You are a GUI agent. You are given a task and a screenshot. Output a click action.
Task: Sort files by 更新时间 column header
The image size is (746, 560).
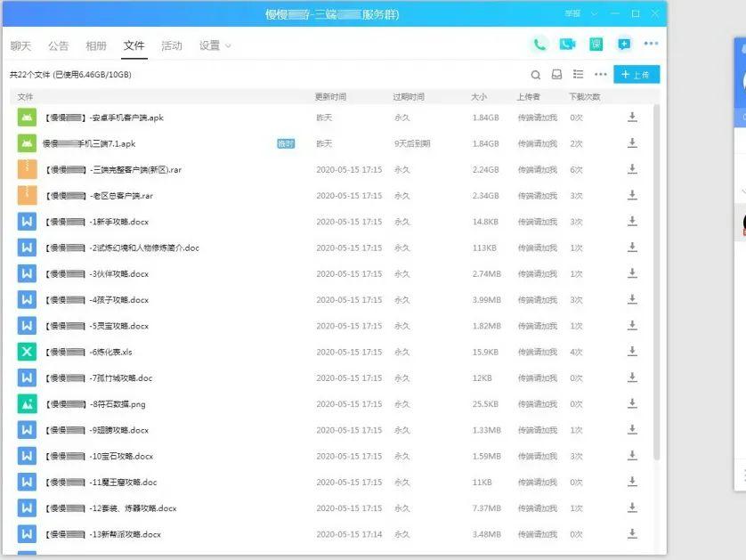coord(330,96)
